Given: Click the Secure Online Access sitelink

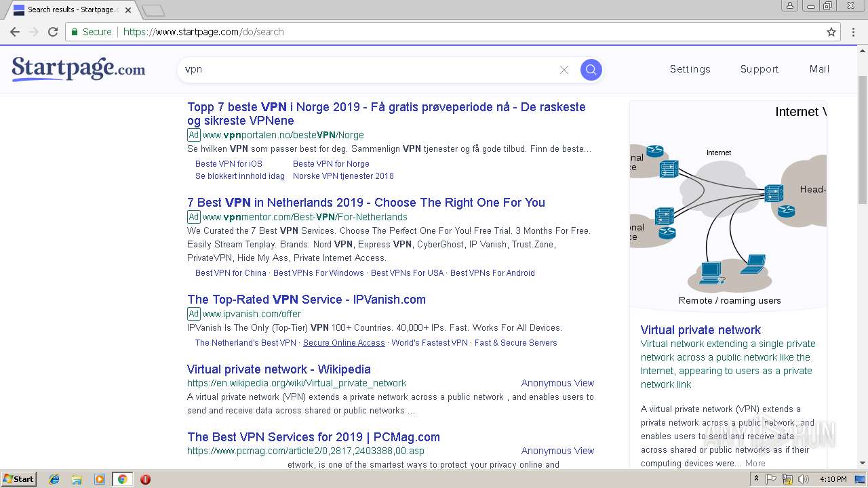Looking at the screenshot, I should tap(344, 343).
